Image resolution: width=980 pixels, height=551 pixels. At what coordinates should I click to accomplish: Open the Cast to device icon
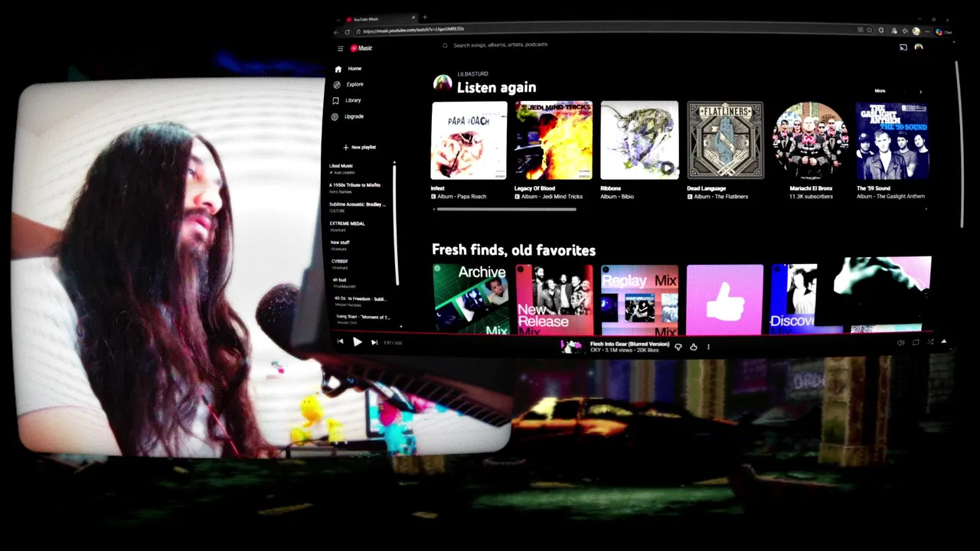(903, 47)
